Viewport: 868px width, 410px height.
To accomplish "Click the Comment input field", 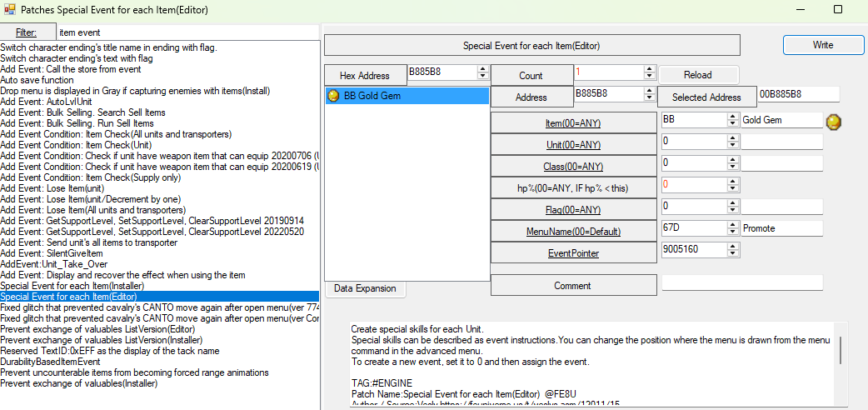I will tap(741, 283).
